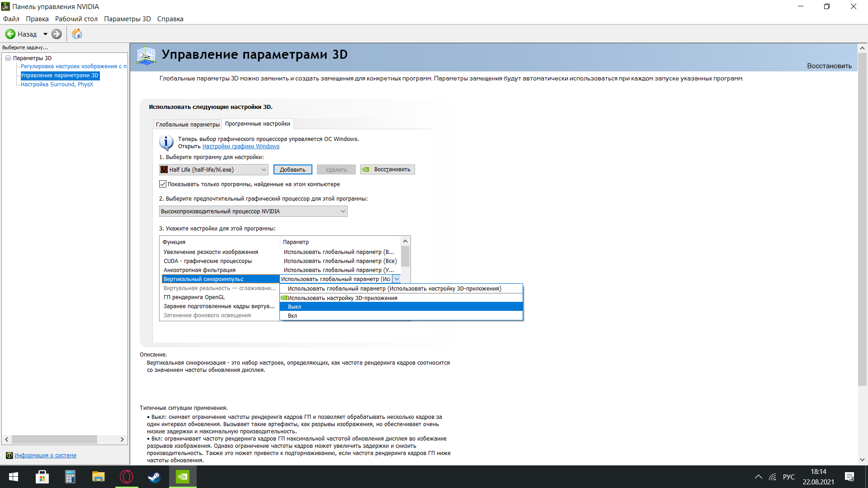Image resolution: width=868 pixels, height=488 pixels.
Task: Open the Microsoft Store taskbar icon
Action: 42,477
